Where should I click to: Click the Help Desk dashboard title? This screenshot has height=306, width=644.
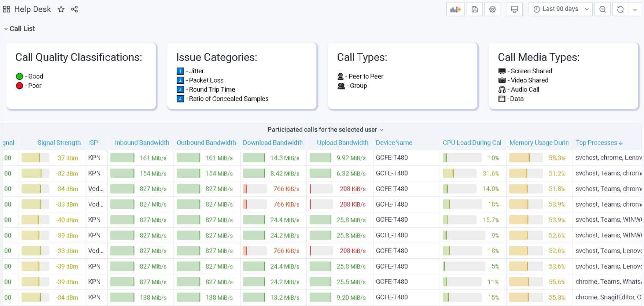tap(32, 10)
